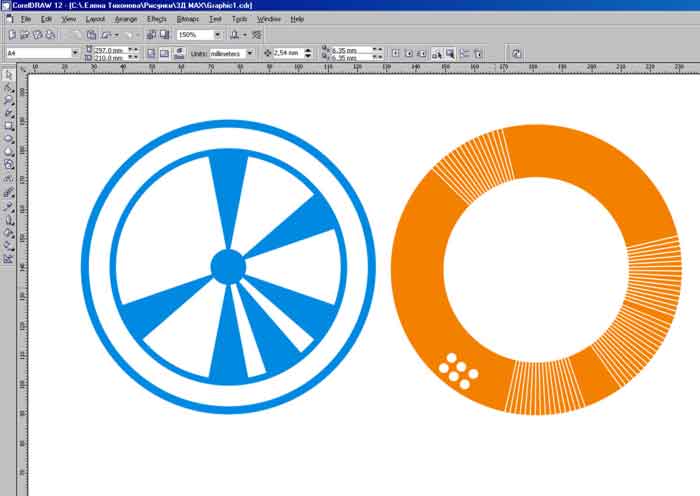Expand the 150% zoom level dropdown
The image size is (700, 496).
coord(217,35)
